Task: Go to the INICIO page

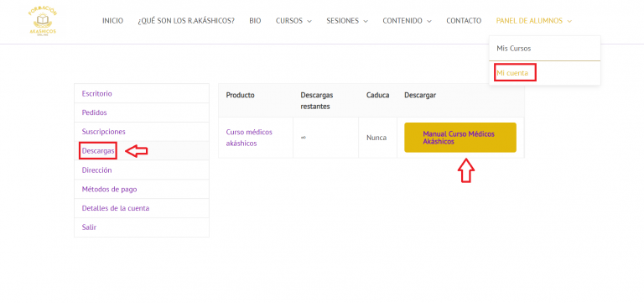Action: [112, 20]
